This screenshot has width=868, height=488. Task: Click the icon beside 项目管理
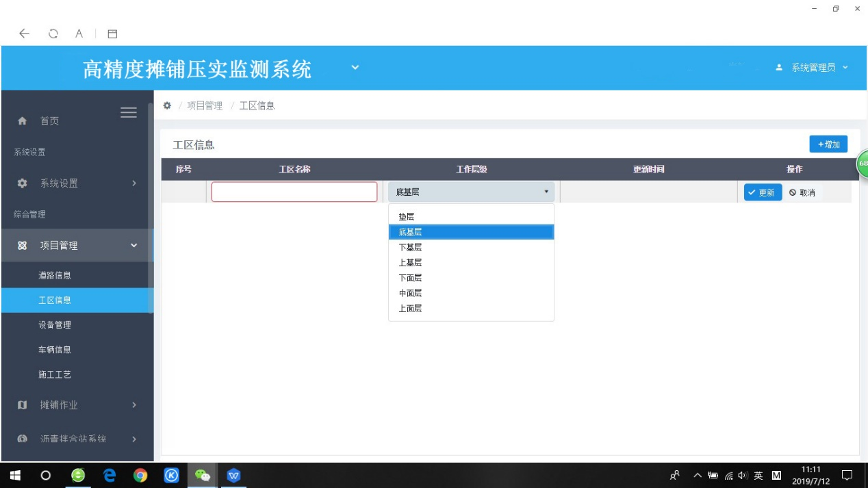click(x=22, y=246)
